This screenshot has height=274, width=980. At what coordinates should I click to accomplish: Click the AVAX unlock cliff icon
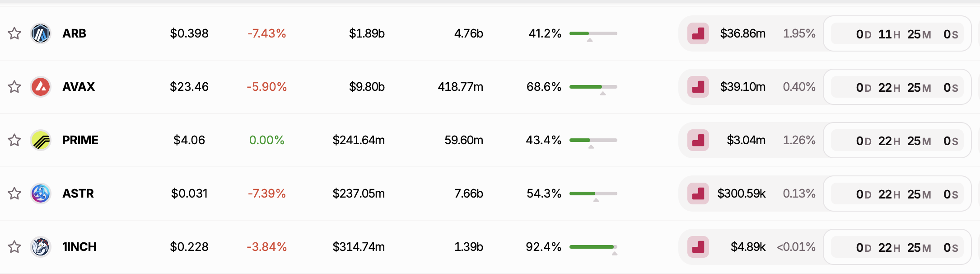pos(698,87)
